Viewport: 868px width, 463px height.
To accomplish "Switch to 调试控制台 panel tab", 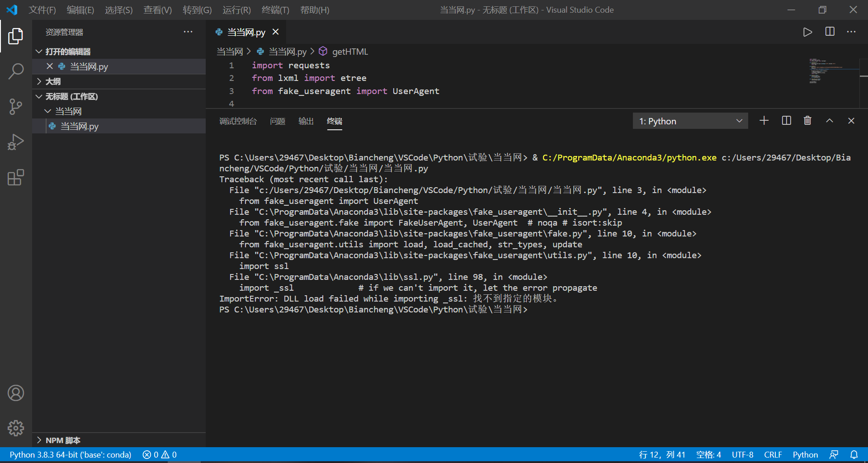I will [x=238, y=121].
